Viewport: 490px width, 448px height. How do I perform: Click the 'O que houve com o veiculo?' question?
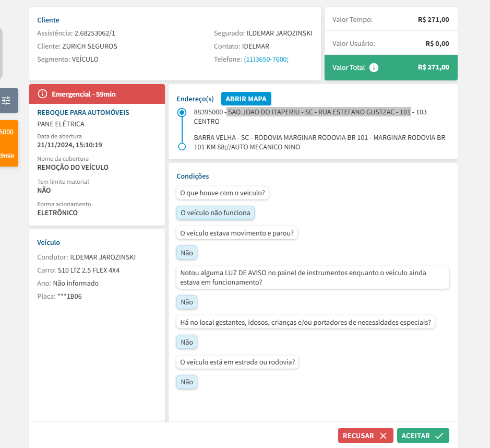[223, 193]
